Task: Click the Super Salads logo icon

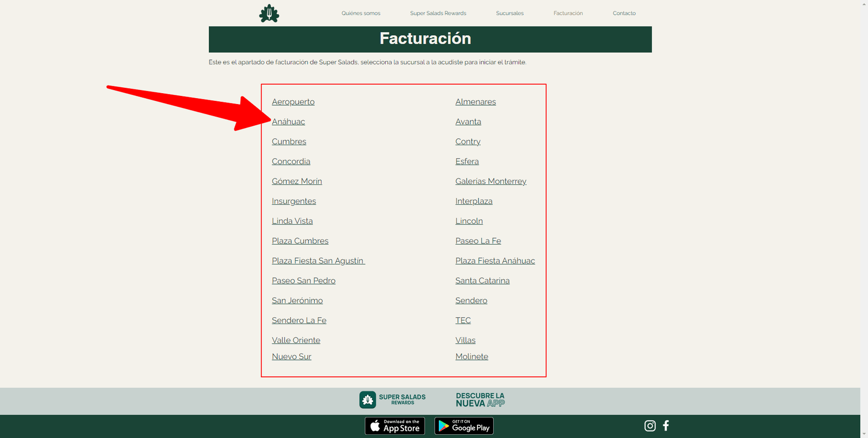Action: (x=269, y=13)
